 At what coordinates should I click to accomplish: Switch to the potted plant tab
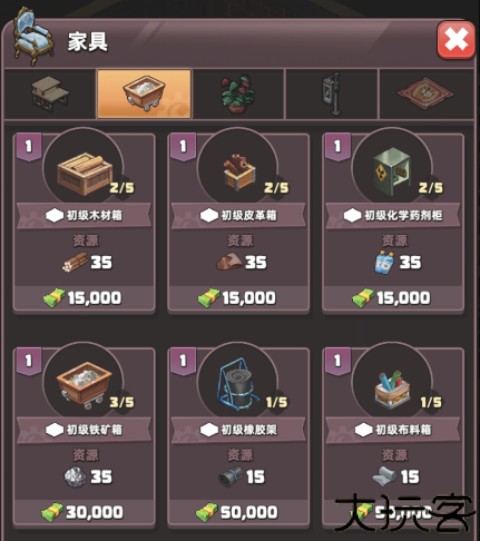coord(238,94)
